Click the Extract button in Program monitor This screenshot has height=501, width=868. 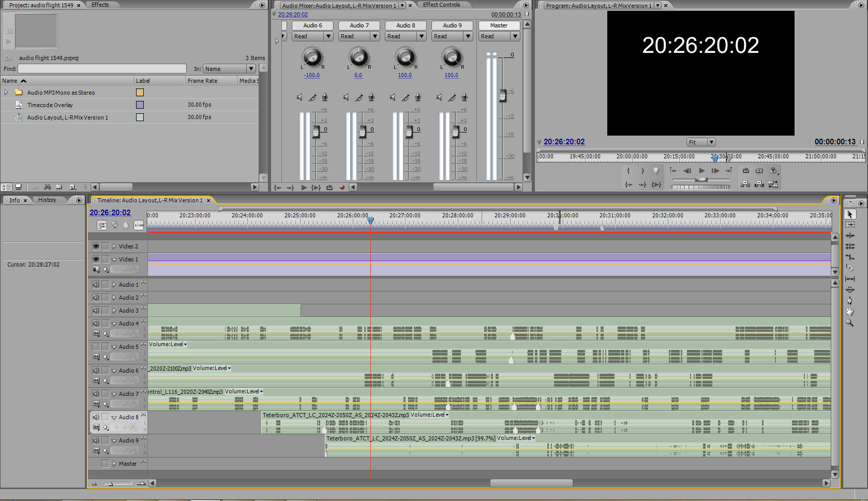click(x=759, y=184)
